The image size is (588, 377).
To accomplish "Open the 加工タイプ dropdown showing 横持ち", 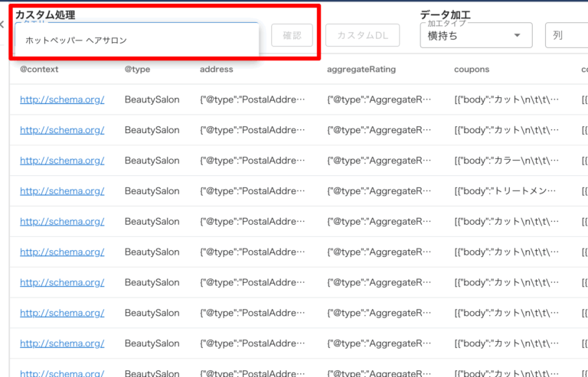I will 475,35.
